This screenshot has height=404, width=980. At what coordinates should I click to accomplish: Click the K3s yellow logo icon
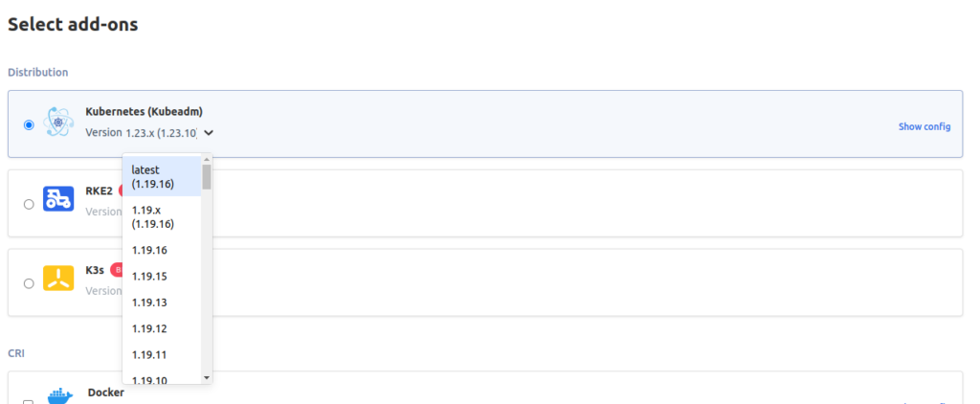(58, 279)
